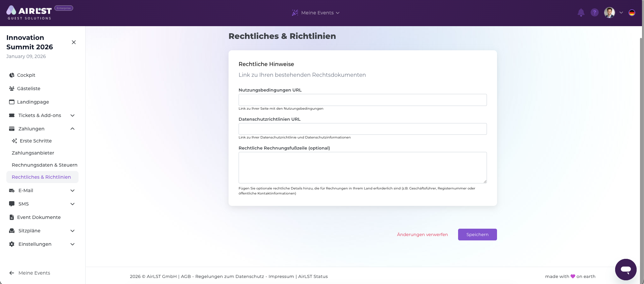Expand the Tickets & Add-ons section
The width and height of the screenshot is (644, 284).
72,115
